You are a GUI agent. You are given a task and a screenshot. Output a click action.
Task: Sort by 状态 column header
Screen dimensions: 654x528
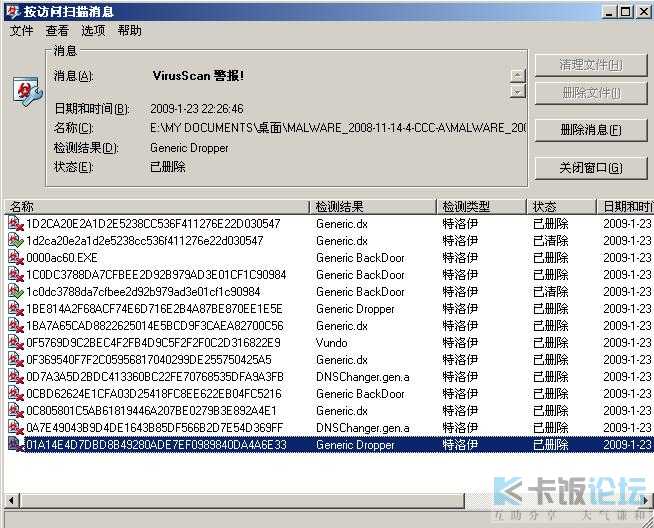[x=561, y=207]
